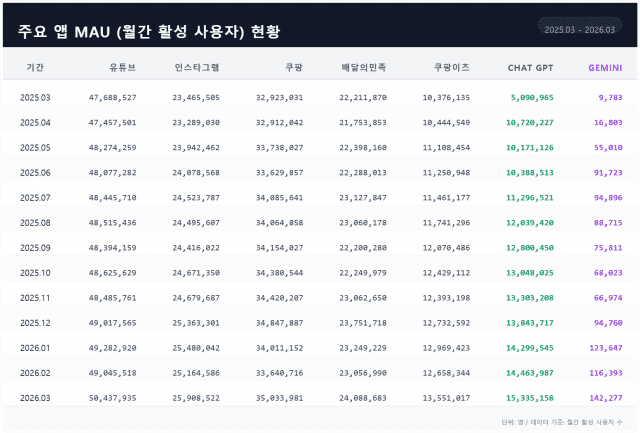Viewport: 640px width, 433px height.
Task: Click the 쿠팡이츠 column header
Action: tap(452, 67)
